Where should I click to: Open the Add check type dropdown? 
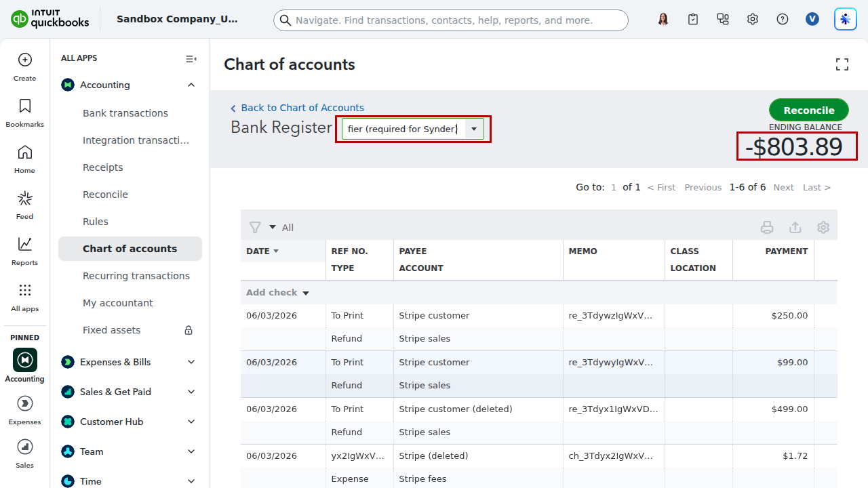click(x=306, y=293)
